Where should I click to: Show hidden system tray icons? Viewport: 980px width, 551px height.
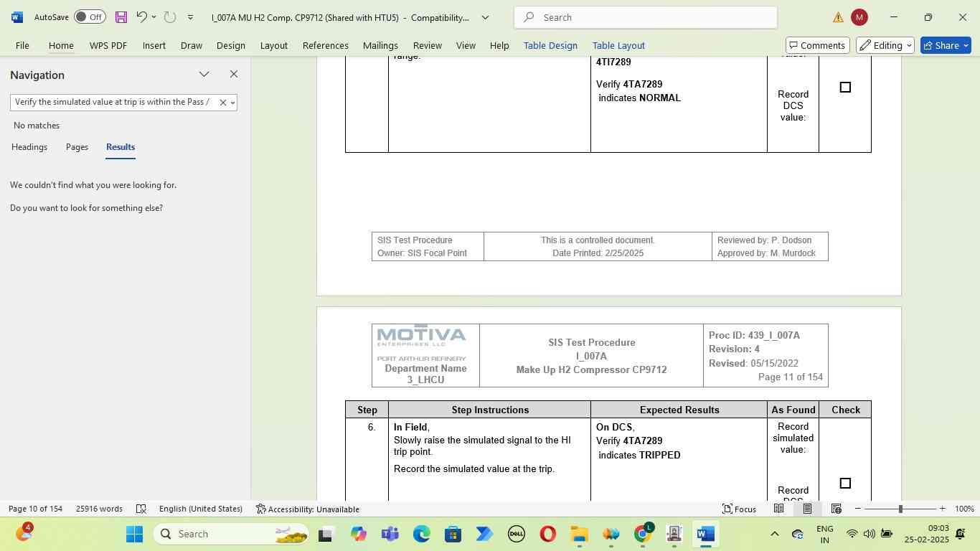pyautogui.click(x=774, y=534)
